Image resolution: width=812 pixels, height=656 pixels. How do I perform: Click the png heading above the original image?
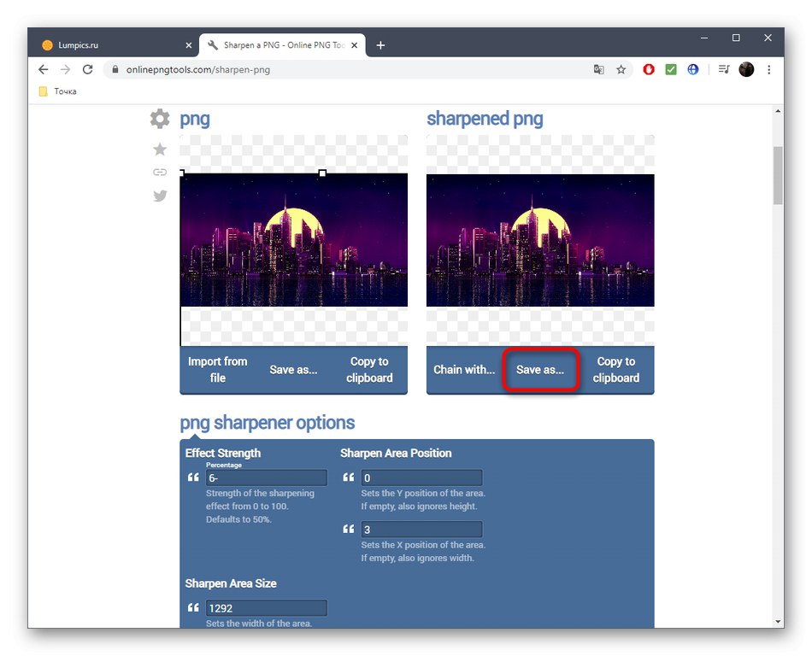tap(195, 119)
